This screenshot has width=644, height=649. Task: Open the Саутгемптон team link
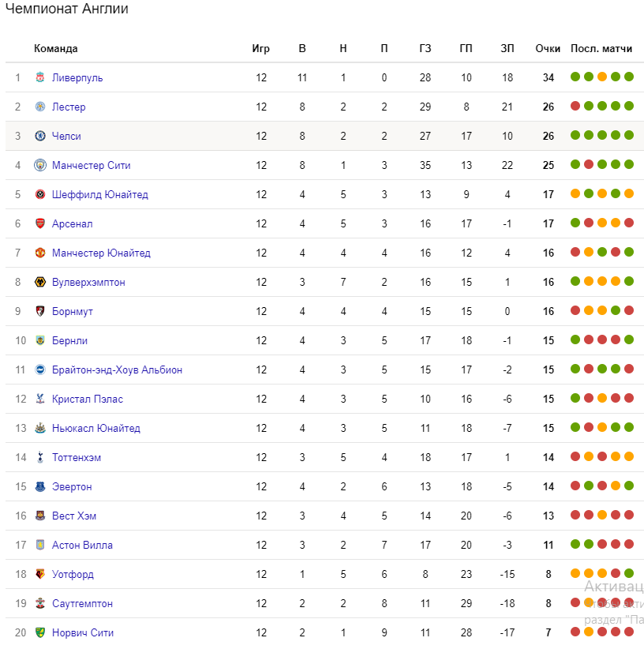(82, 604)
